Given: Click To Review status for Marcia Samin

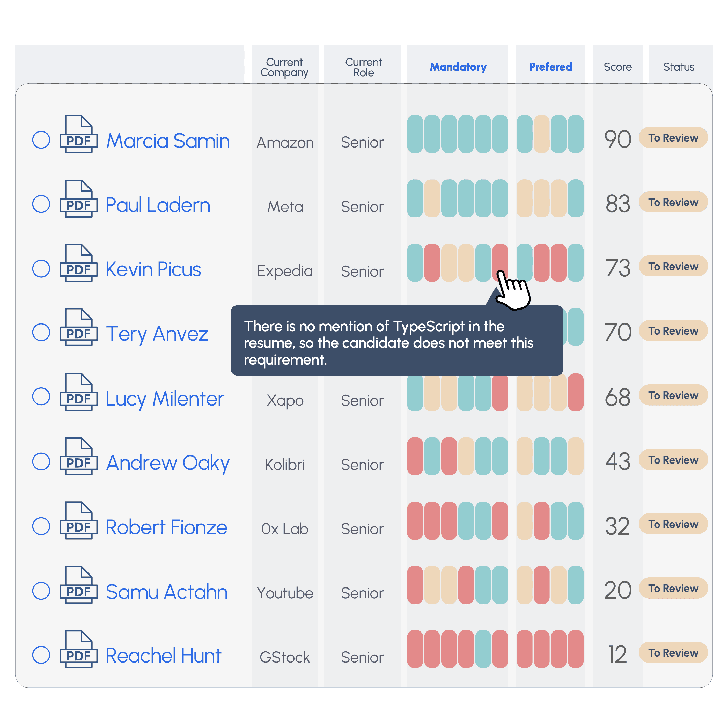Looking at the screenshot, I should [673, 138].
